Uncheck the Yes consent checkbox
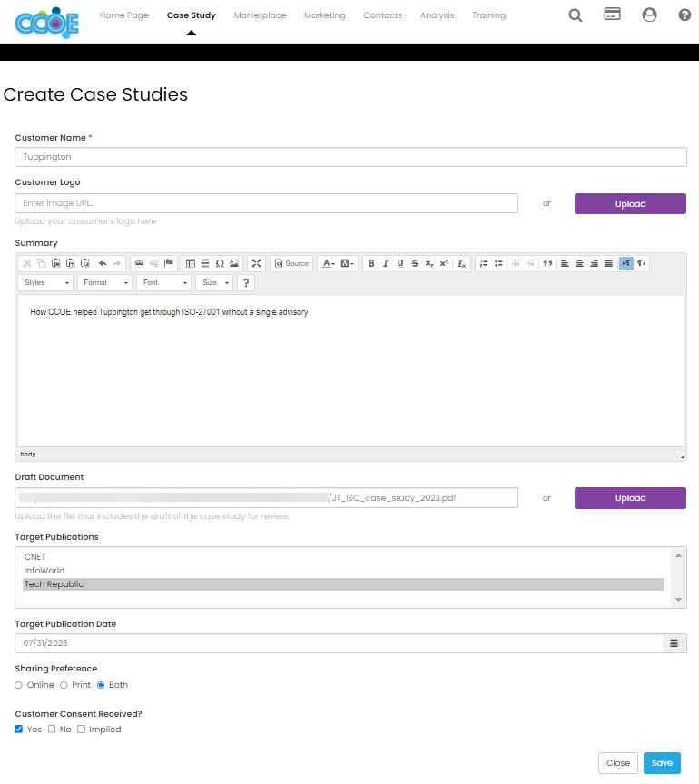699x784 pixels. [x=18, y=729]
